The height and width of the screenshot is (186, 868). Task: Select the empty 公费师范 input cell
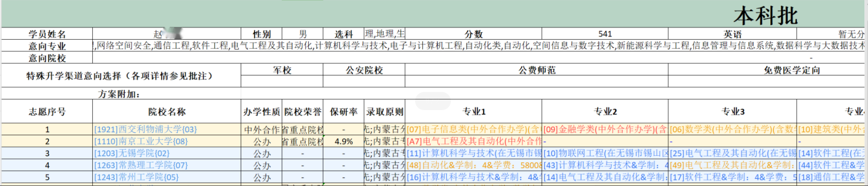(537, 81)
